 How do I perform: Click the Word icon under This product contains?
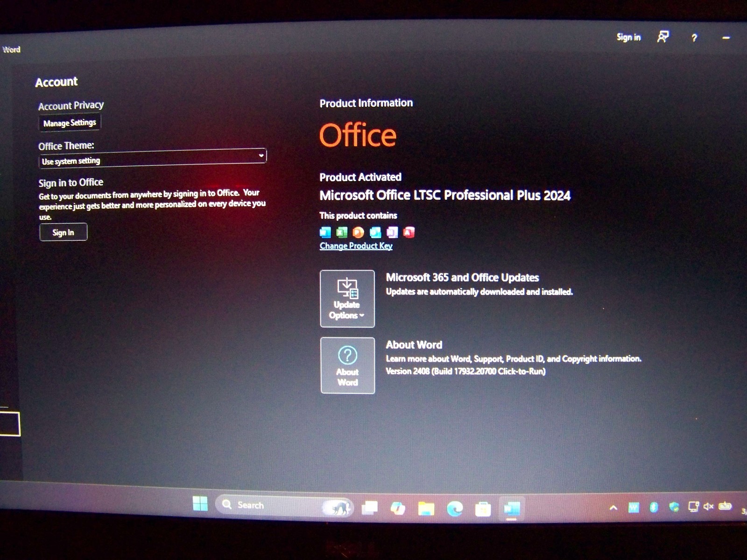tap(325, 232)
